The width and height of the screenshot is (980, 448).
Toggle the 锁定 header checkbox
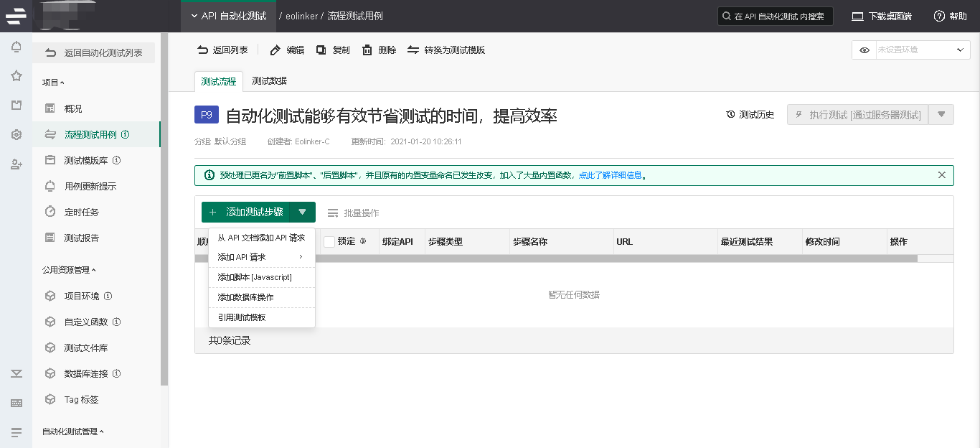329,242
